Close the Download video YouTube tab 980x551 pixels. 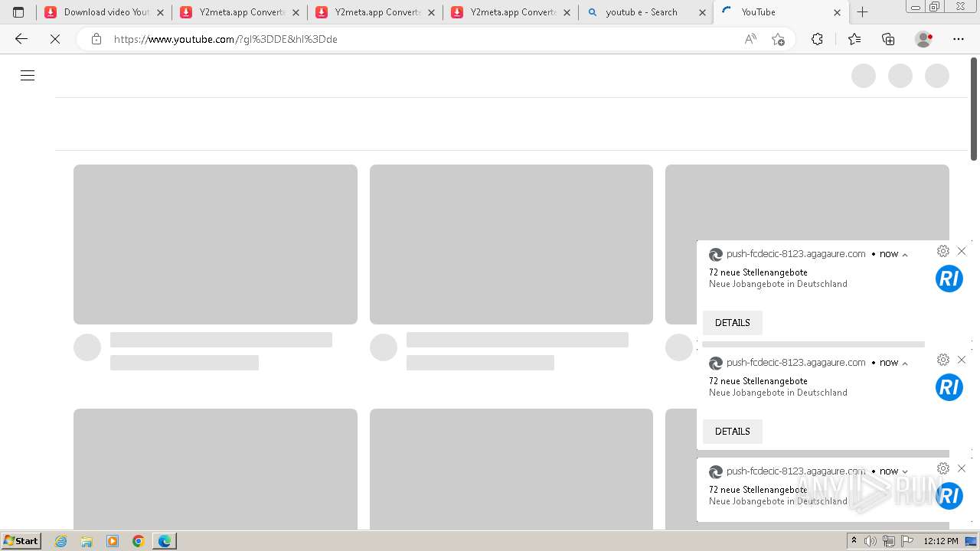pos(161,12)
